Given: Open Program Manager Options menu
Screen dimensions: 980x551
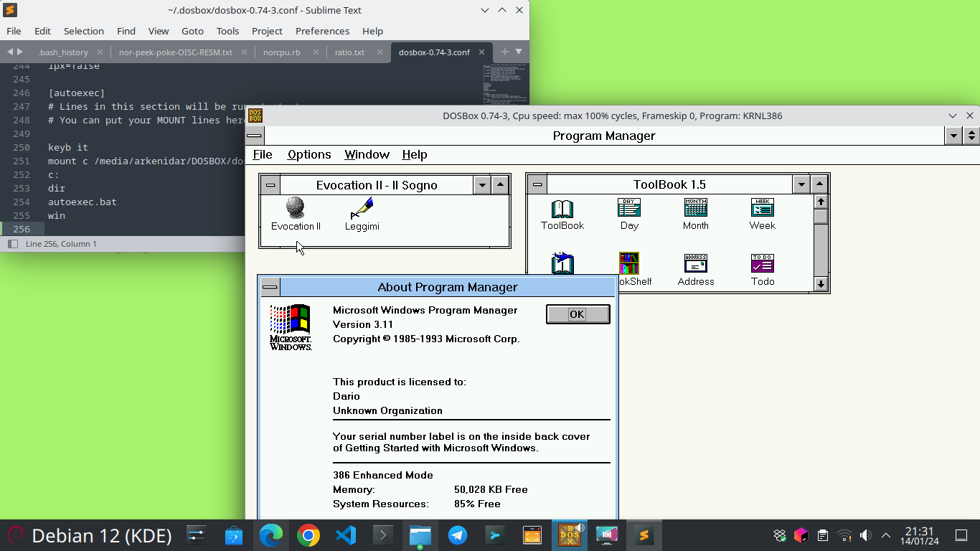Looking at the screenshot, I should tap(309, 154).
